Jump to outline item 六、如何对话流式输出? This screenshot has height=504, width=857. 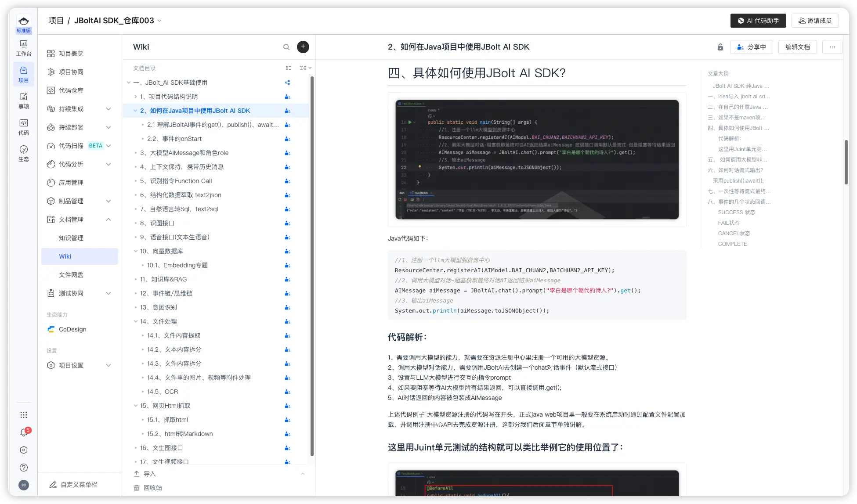point(735,170)
